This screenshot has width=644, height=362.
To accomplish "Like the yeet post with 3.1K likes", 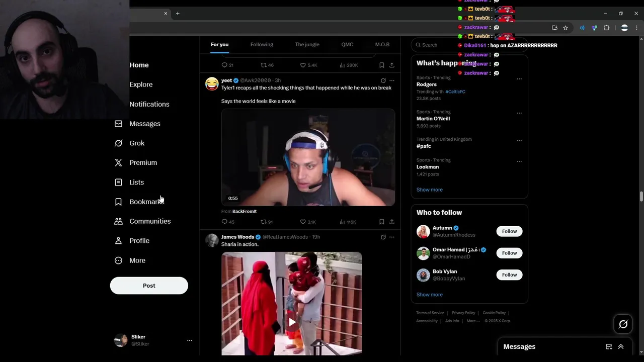I will [308, 222].
